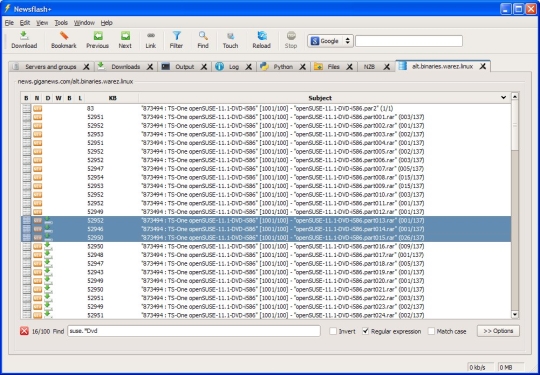Viewport: 540px width, 375px height.
Task: Click the Find magnifier icon
Action: tap(203, 36)
